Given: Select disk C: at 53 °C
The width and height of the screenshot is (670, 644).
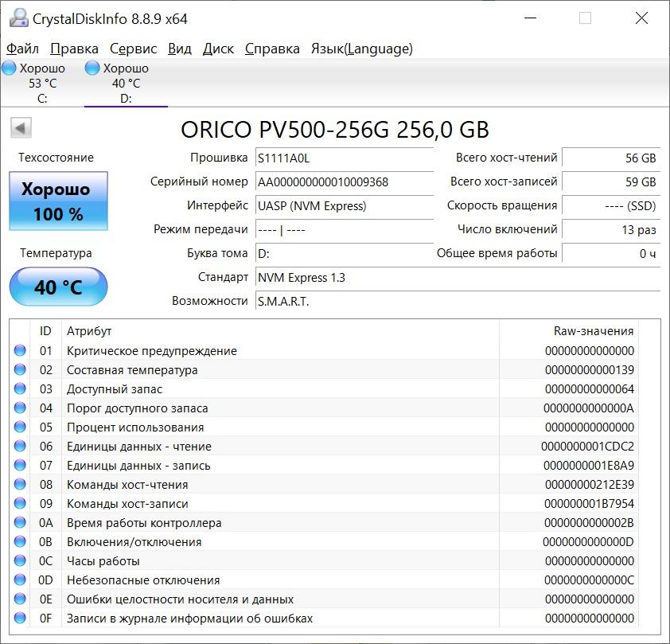Looking at the screenshot, I should click(42, 84).
